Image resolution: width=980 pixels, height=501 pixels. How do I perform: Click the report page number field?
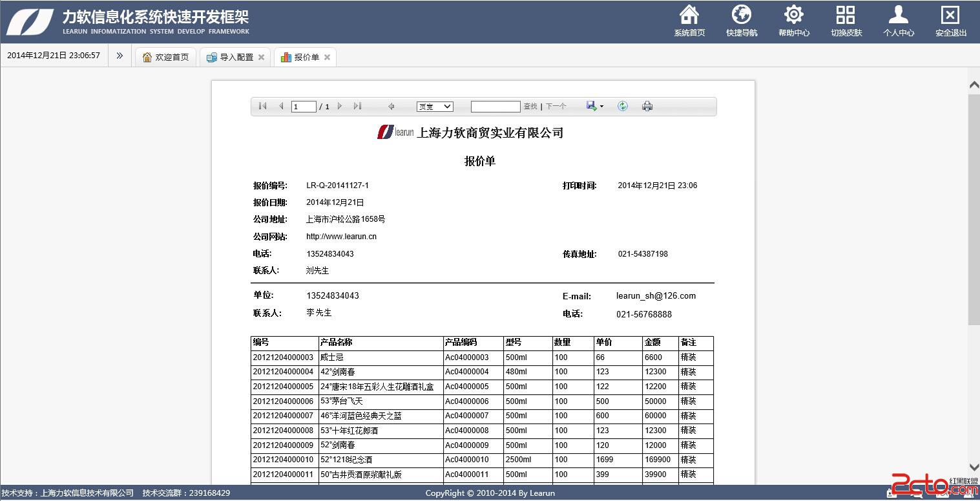(304, 107)
